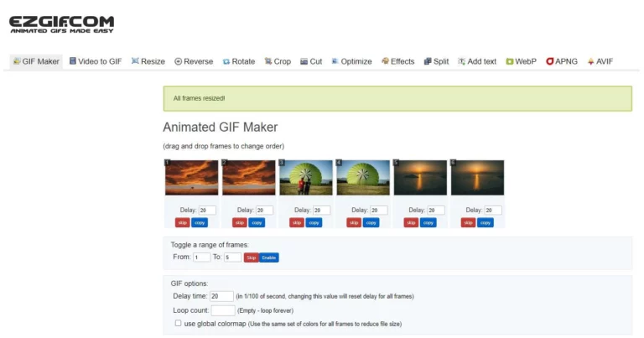644x338 pixels.
Task: Select the green parachute thumbnail frame 4
Action: tap(363, 178)
